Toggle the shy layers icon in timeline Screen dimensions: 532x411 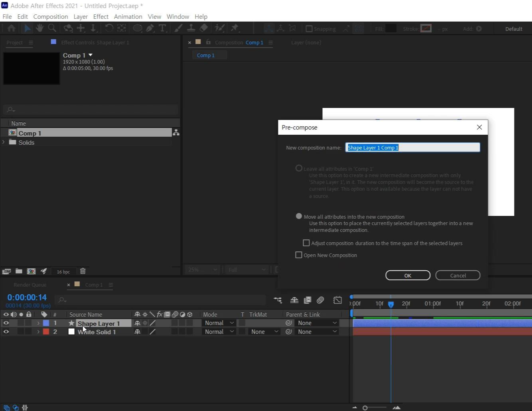(x=294, y=300)
